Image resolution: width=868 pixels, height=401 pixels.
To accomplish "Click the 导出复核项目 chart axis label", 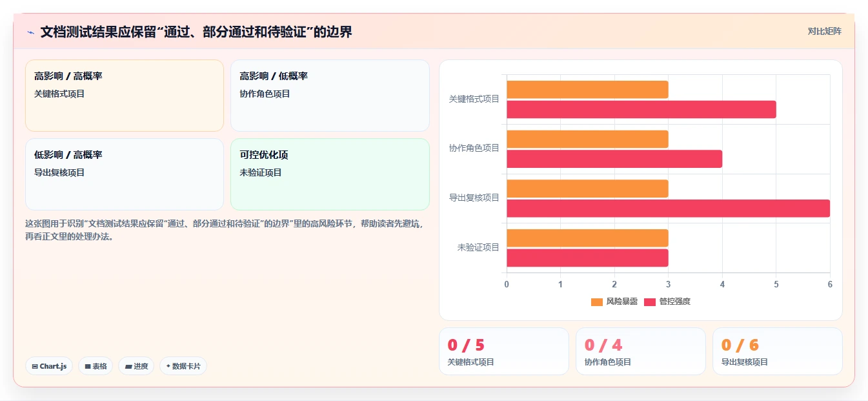I will pos(474,198).
